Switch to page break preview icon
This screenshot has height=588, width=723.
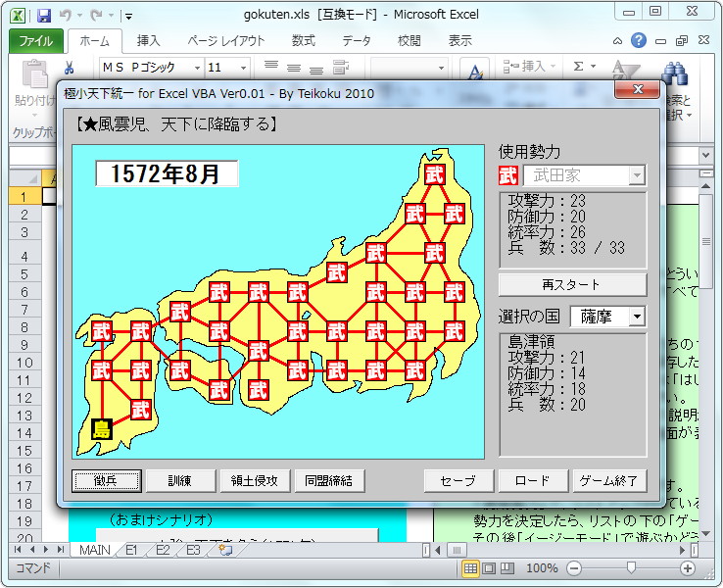[x=507, y=568]
